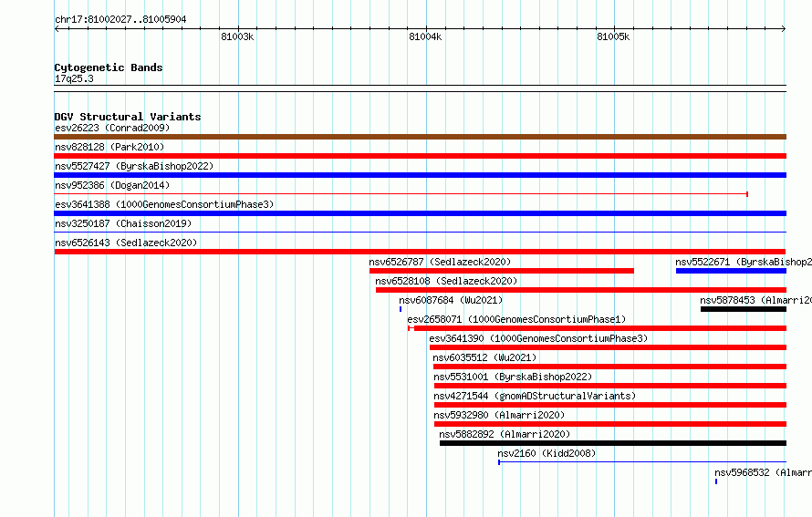The height and width of the screenshot is (517, 812).
Task: Open nsv5527427 (ByrskaBishop2022) variant label
Action: (x=134, y=166)
